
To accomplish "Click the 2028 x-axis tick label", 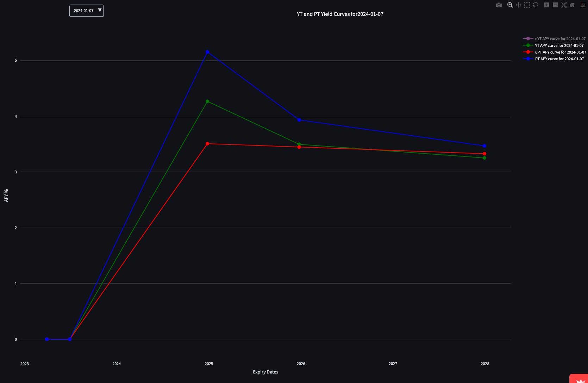I will click(x=485, y=364).
